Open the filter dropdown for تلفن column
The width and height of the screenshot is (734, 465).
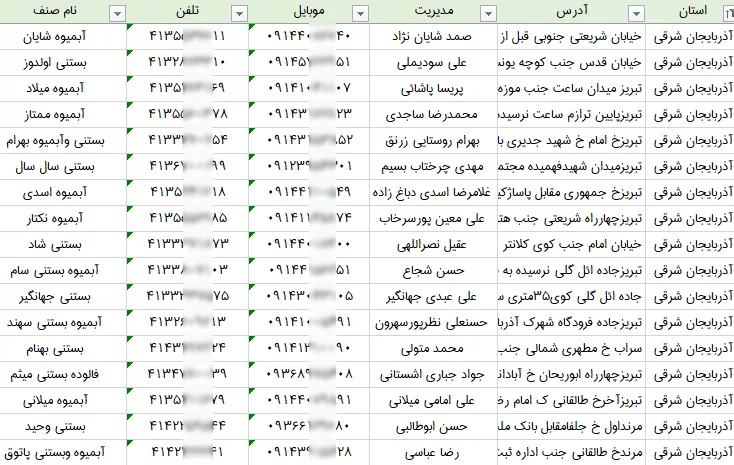pyautogui.click(x=239, y=14)
